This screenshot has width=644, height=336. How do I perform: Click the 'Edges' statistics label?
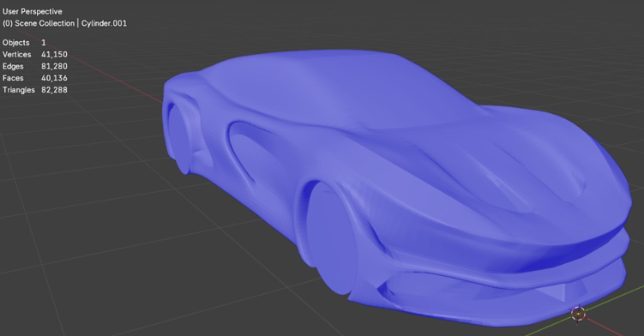(x=13, y=66)
